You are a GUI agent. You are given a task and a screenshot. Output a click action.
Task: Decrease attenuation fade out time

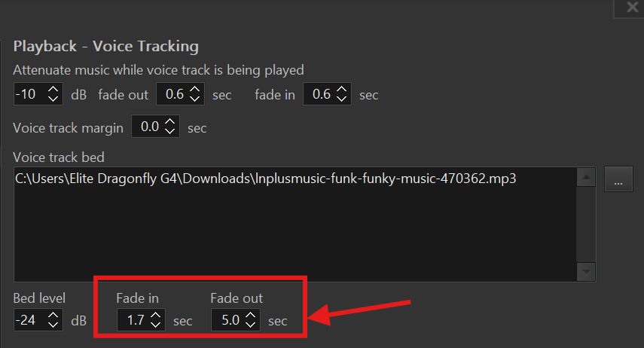tap(195, 99)
